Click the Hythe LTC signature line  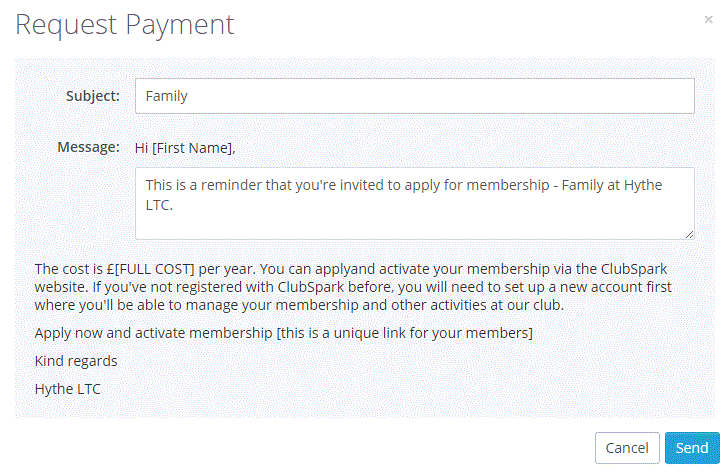[x=68, y=388]
